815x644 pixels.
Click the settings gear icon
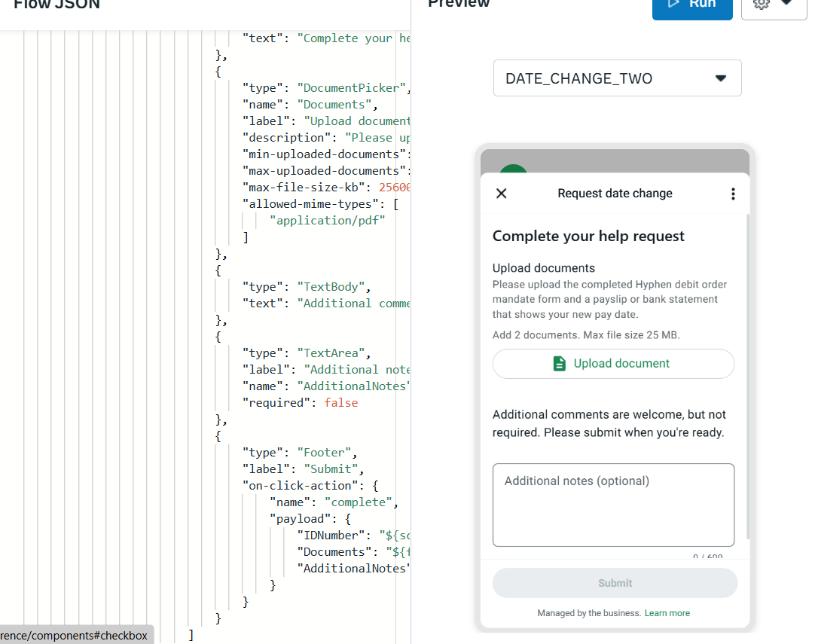click(761, 4)
